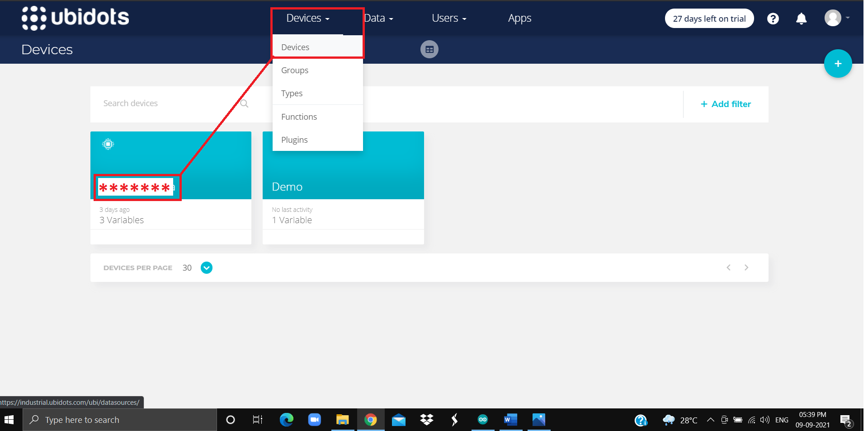Click the battery tray icon
Image resolution: width=868 pixels, height=431 pixels.
[738, 420]
